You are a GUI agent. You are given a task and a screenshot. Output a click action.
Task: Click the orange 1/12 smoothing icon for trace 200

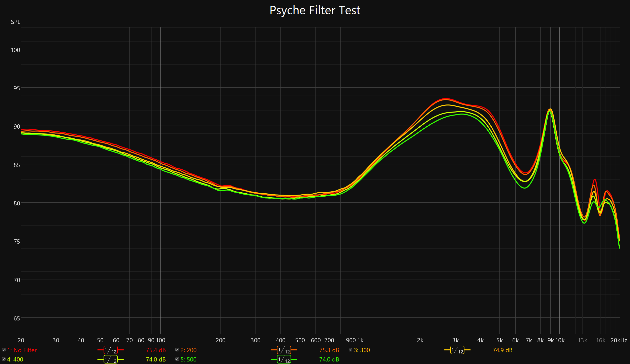click(284, 350)
